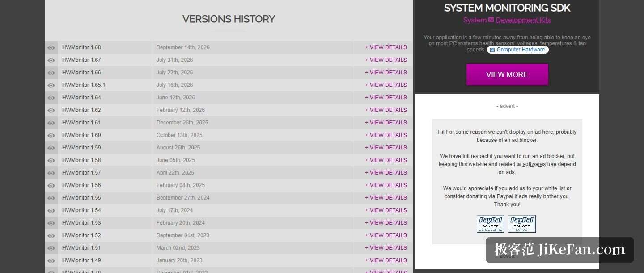
Task: Expand View Details for HWMonitor 1.65.1
Action: (386, 85)
